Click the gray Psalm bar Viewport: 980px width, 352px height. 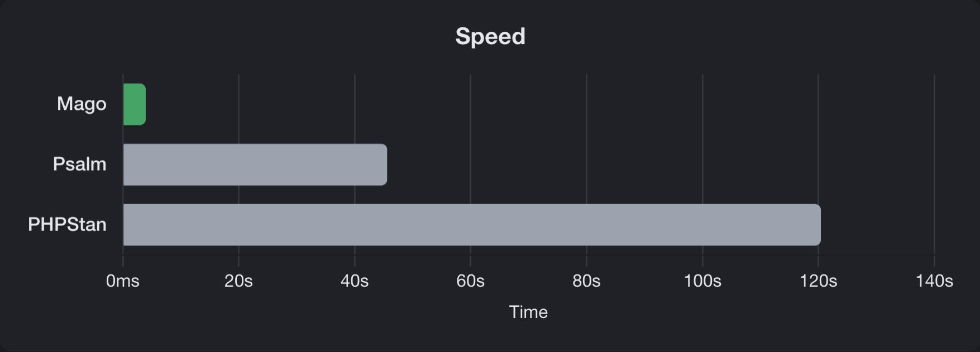coord(255,165)
